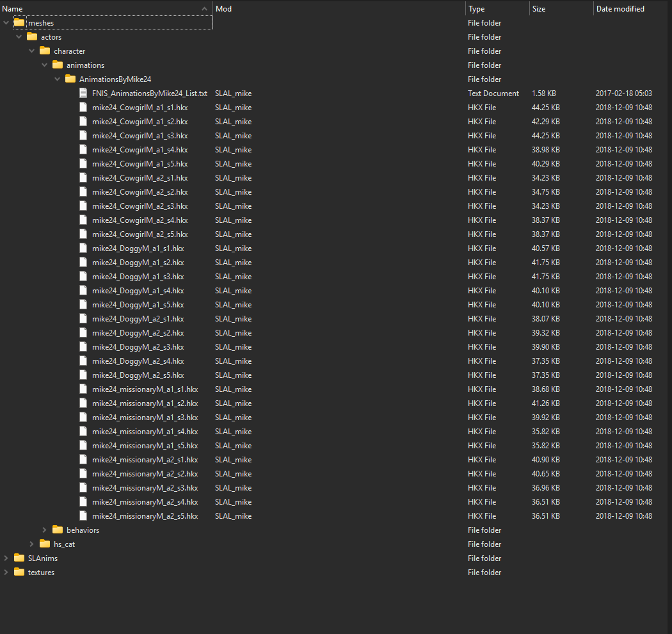Select file mike24_missionaryM_a1_s5.hkx
Screen dimensions: 672x634
click(145, 446)
